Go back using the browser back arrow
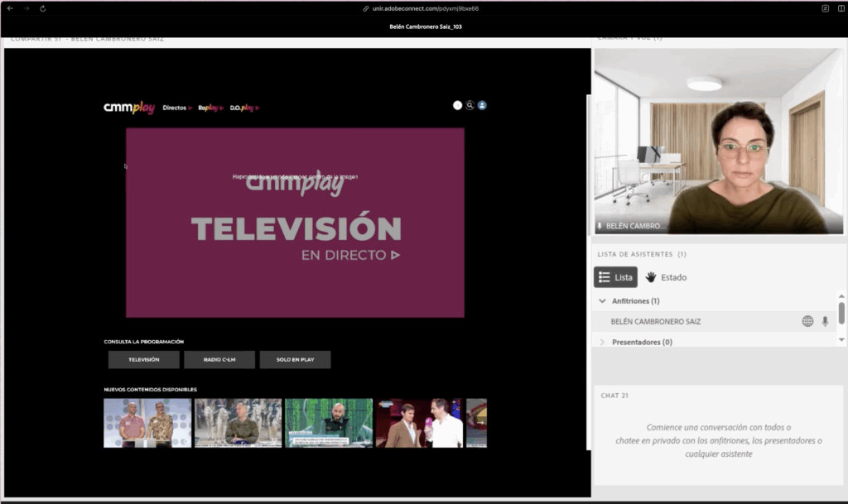This screenshot has width=848, height=504. coord(10,8)
